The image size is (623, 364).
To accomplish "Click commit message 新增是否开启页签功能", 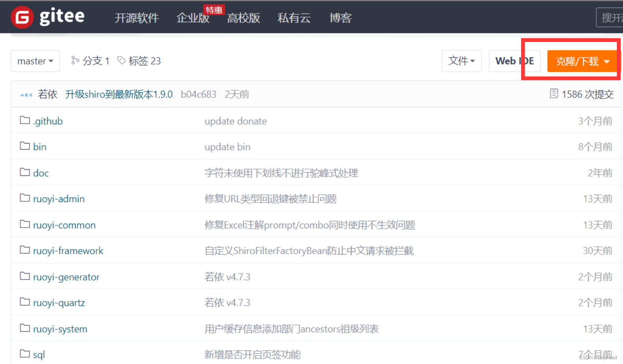I will 252,354.
